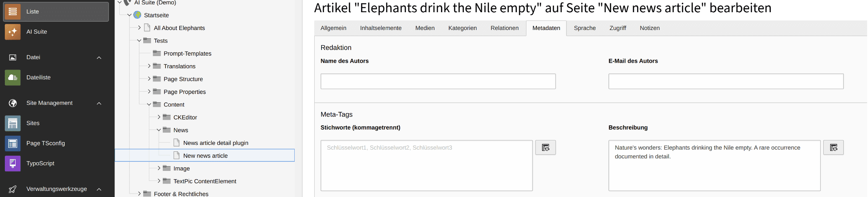Expand the Translations folder in tree
This screenshot has height=197, width=868.
[149, 66]
